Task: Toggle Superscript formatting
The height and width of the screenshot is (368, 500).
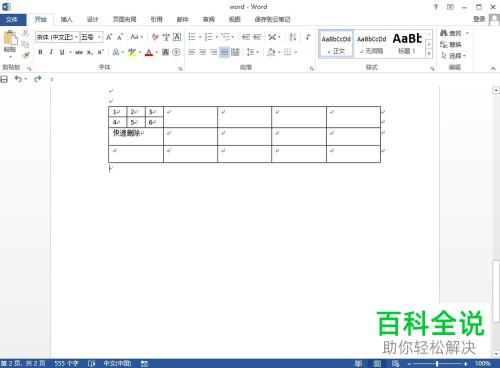Action: tap(100, 52)
